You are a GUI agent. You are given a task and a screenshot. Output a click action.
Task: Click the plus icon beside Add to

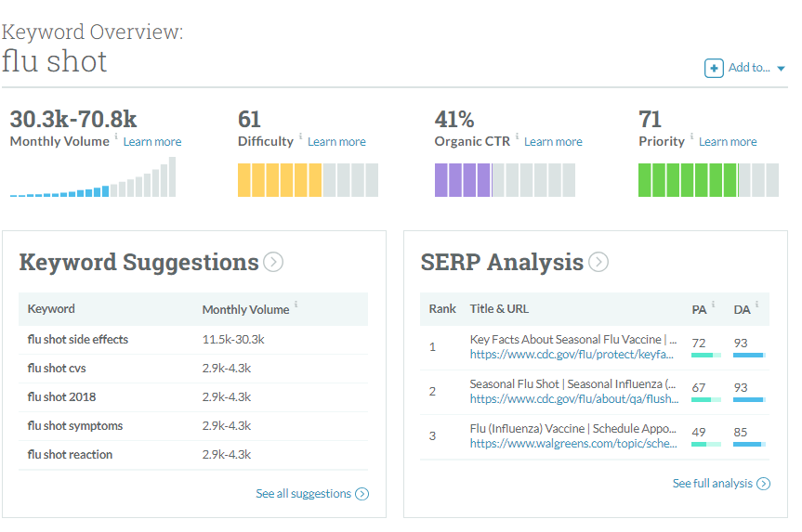point(714,68)
